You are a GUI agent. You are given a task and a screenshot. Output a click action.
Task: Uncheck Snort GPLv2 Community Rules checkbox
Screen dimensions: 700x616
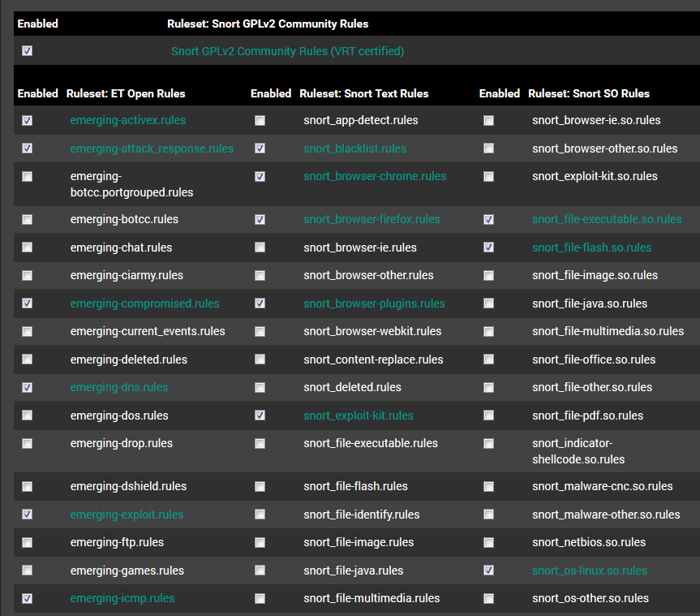click(28, 51)
